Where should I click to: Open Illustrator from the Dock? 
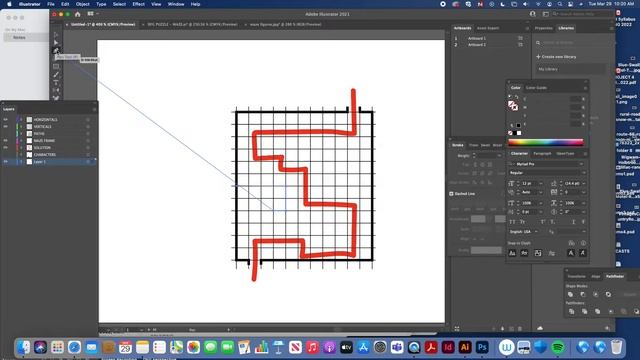(464, 347)
